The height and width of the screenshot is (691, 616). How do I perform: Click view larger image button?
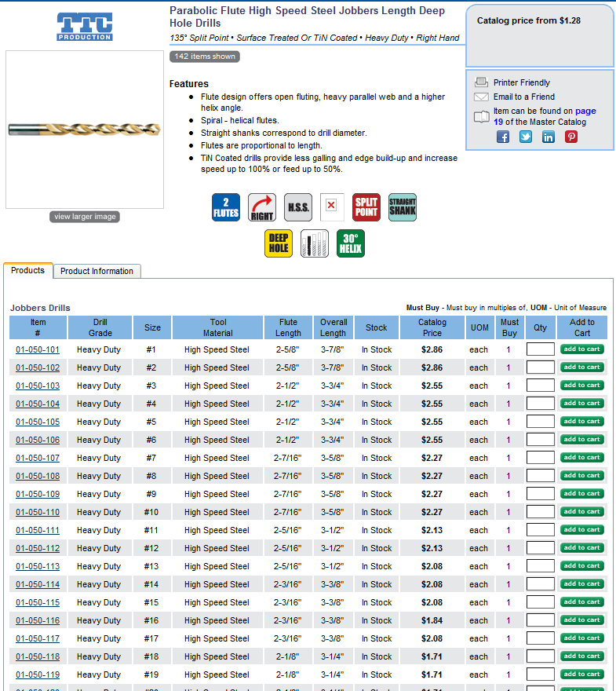click(x=85, y=217)
